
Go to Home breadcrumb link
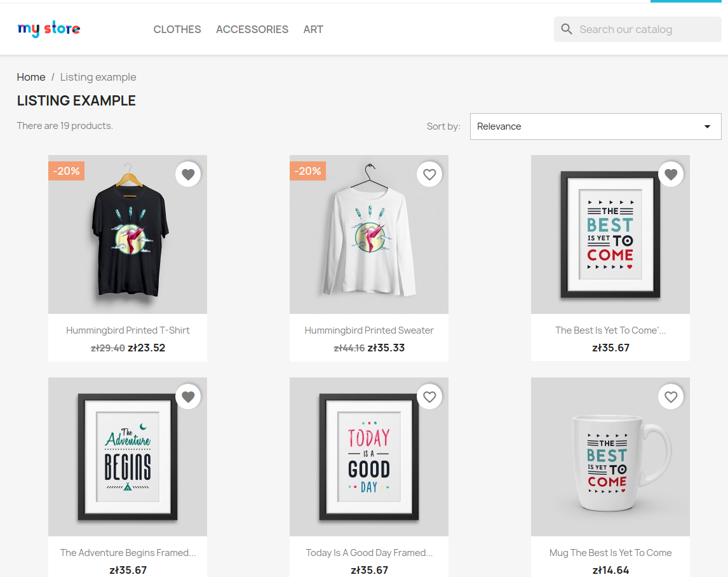pyautogui.click(x=31, y=77)
